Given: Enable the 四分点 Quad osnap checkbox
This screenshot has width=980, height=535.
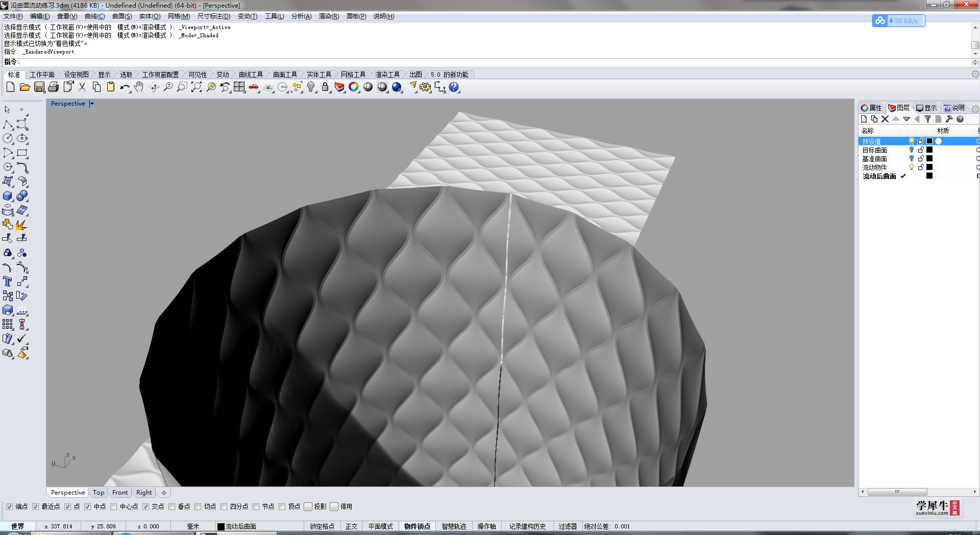Looking at the screenshot, I should 224,507.
